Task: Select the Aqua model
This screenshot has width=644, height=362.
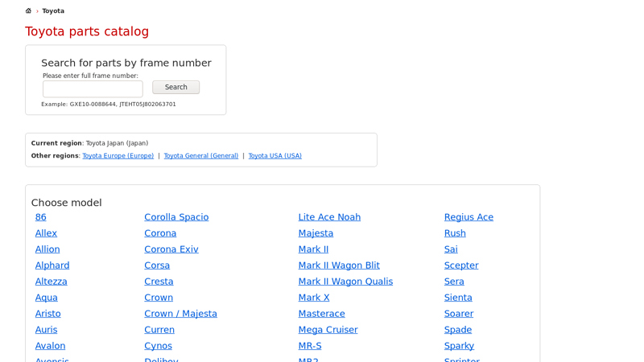Action: [x=47, y=297]
